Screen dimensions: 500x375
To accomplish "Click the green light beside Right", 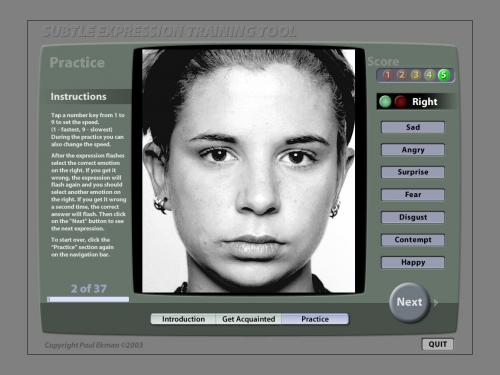I will [385, 102].
